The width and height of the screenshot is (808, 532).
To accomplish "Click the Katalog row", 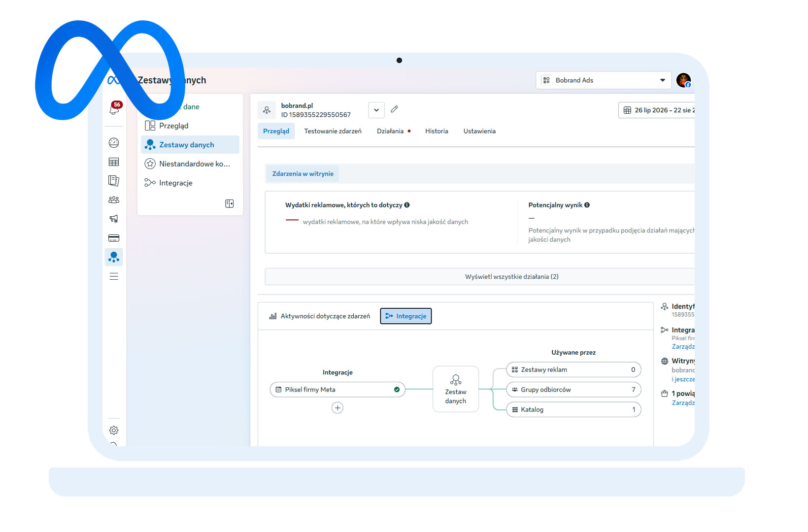I will point(573,409).
